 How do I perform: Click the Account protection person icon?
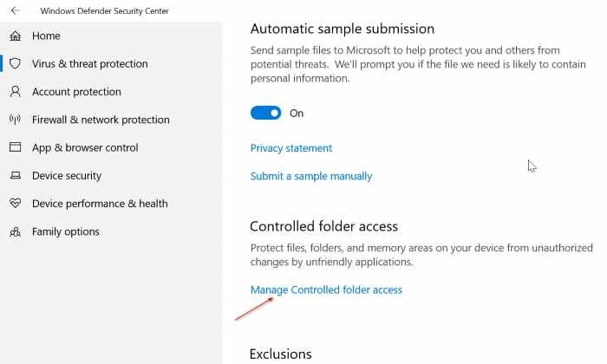click(15, 92)
